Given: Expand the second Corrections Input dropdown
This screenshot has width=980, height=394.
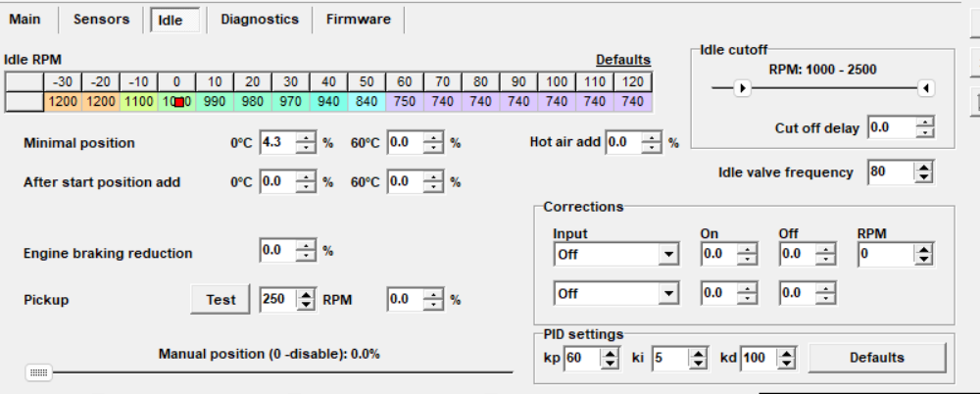Looking at the screenshot, I should click(x=668, y=293).
